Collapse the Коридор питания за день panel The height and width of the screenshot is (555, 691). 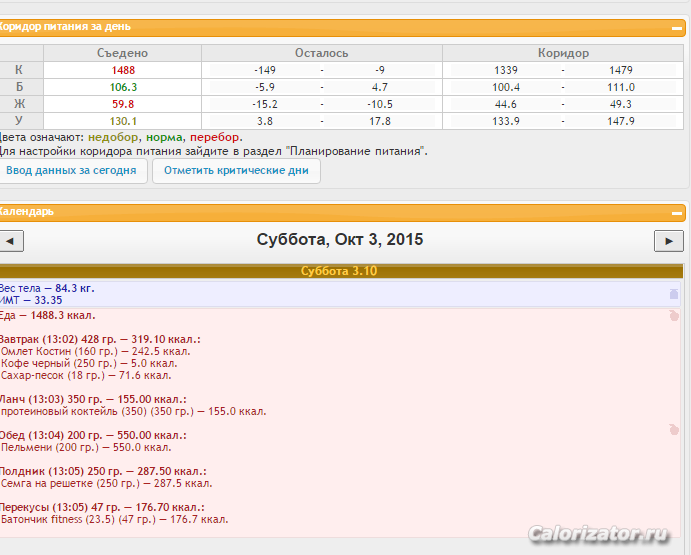677,28
